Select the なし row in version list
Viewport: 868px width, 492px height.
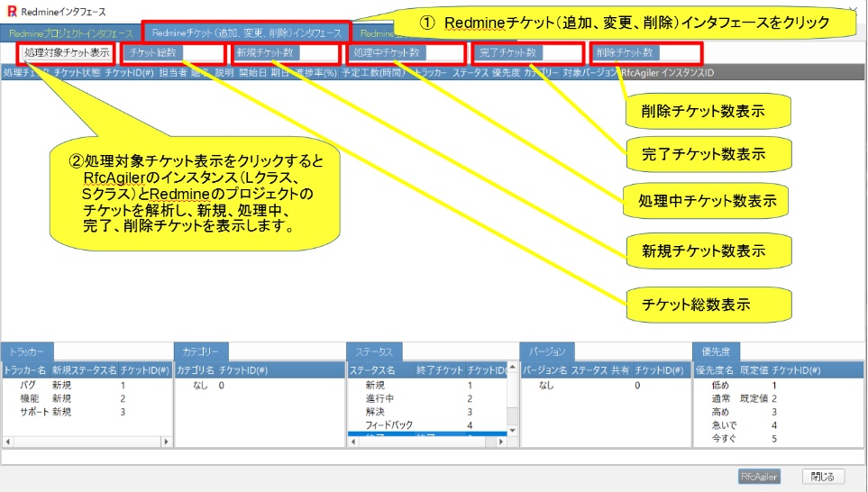pos(606,385)
